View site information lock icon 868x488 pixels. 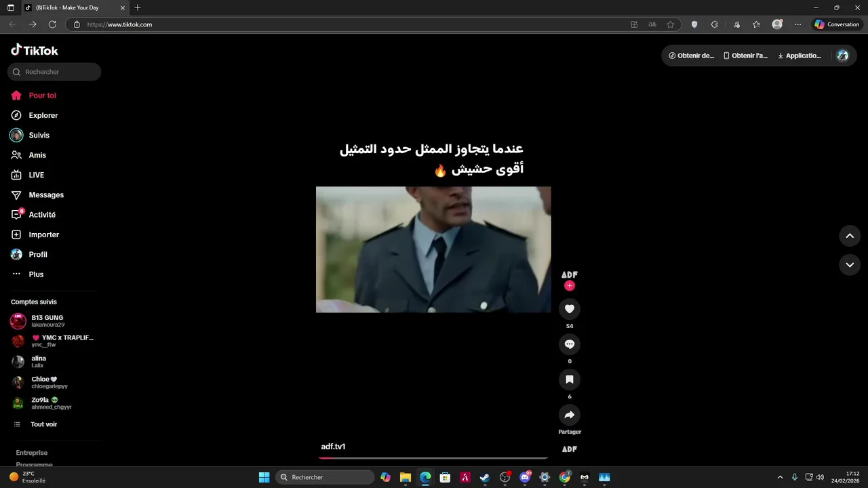(77, 24)
